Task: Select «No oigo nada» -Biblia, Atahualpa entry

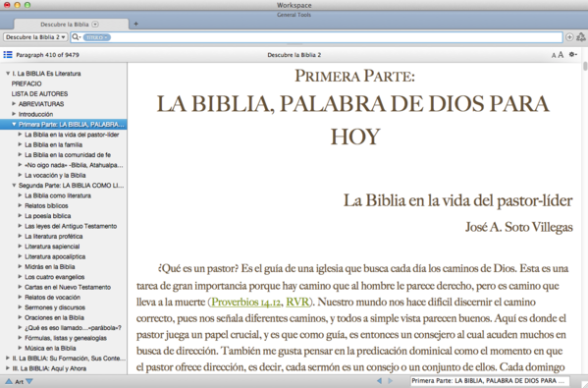Action: coord(74,165)
